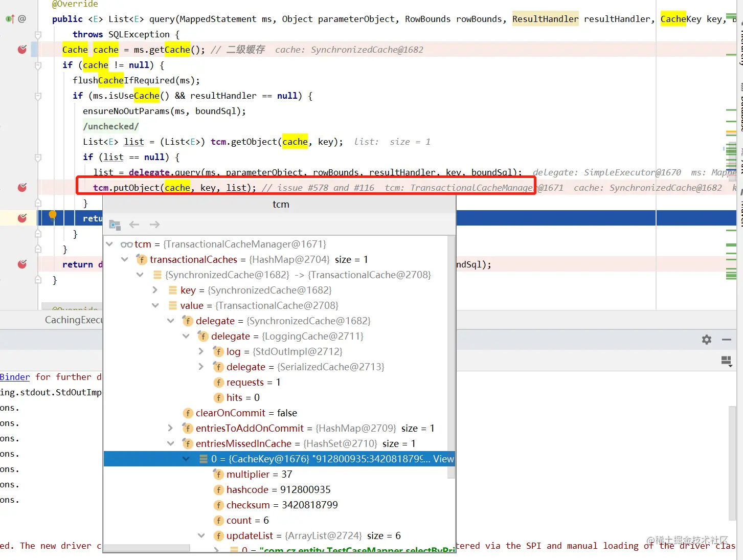
Task: Open the CachingExecutor breadcrumb tab
Action: pos(74,320)
